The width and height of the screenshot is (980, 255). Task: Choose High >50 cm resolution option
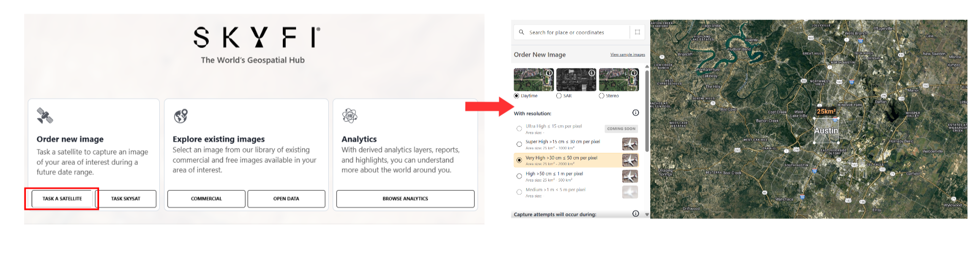(519, 176)
